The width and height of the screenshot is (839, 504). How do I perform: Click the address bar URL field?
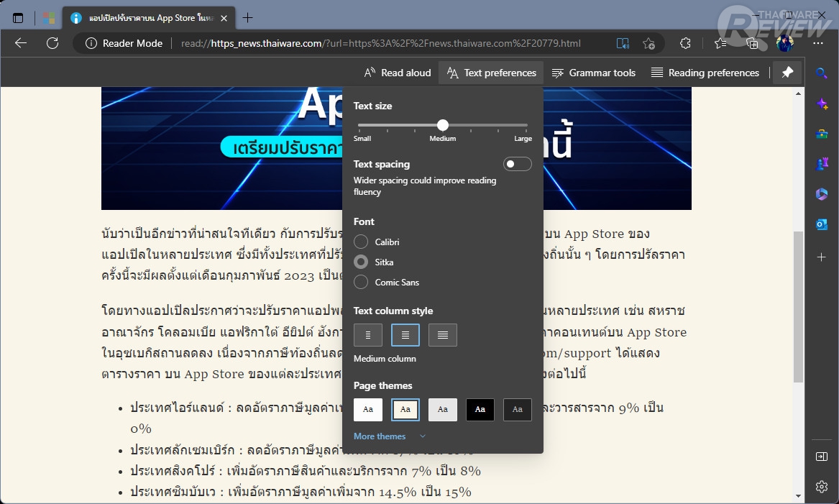[380, 43]
